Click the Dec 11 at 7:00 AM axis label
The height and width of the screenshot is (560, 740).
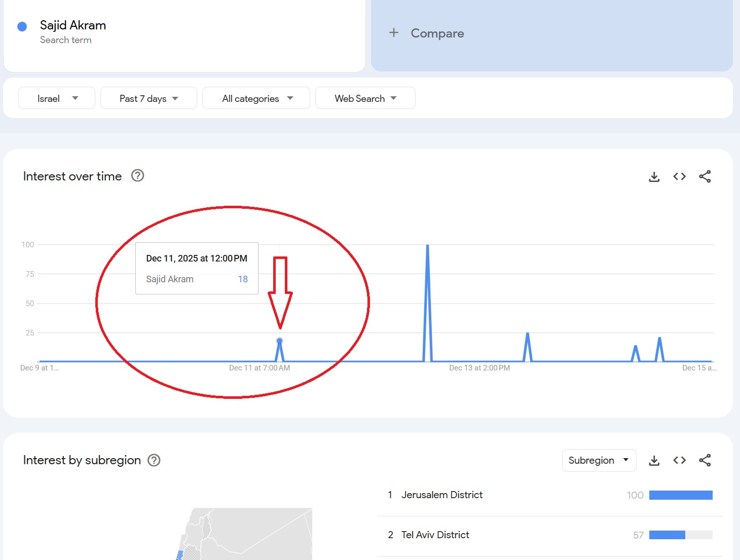(x=260, y=368)
